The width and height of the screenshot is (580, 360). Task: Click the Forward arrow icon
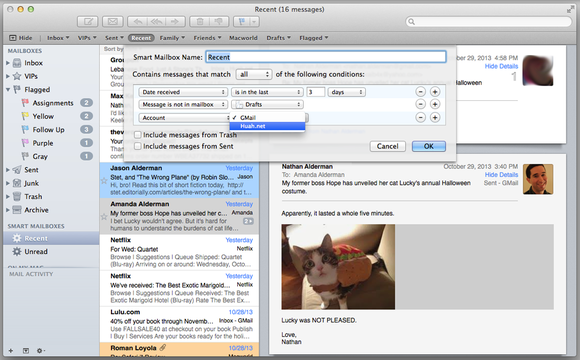pyautogui.click(x=175, y=21)
